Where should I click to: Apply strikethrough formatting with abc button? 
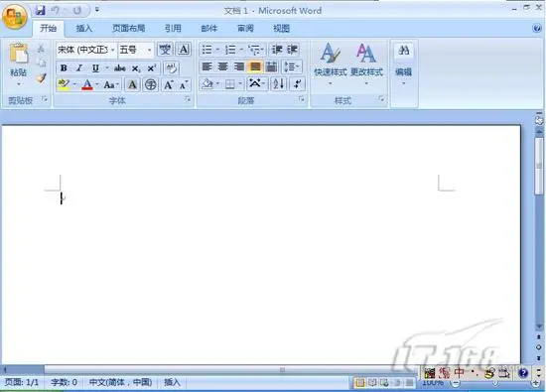[x=120, y=68]
